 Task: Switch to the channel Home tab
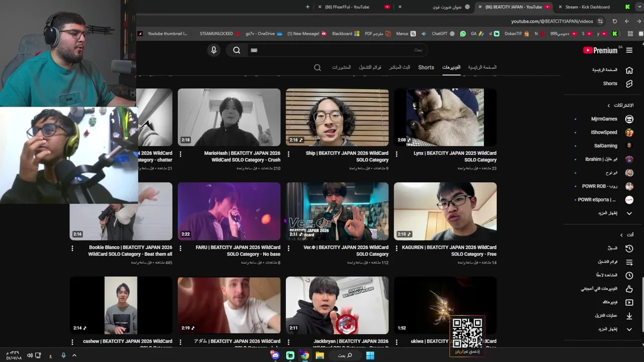[x=482, y=67]
